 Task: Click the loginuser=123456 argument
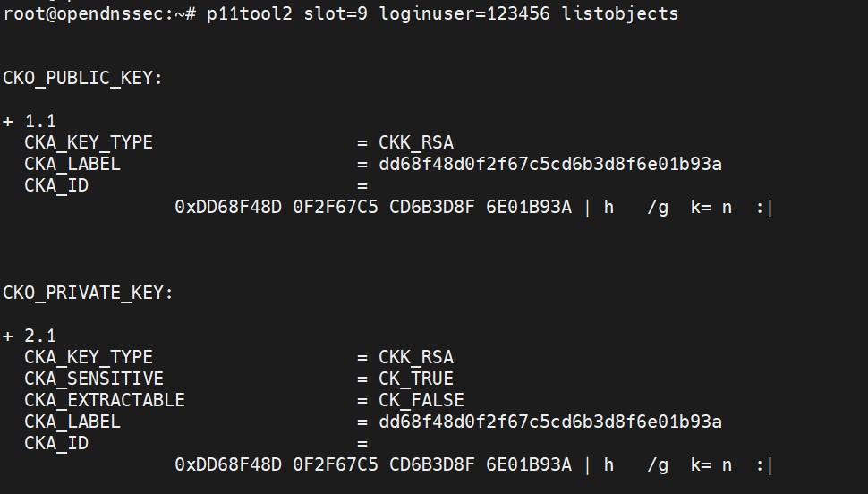464,13
